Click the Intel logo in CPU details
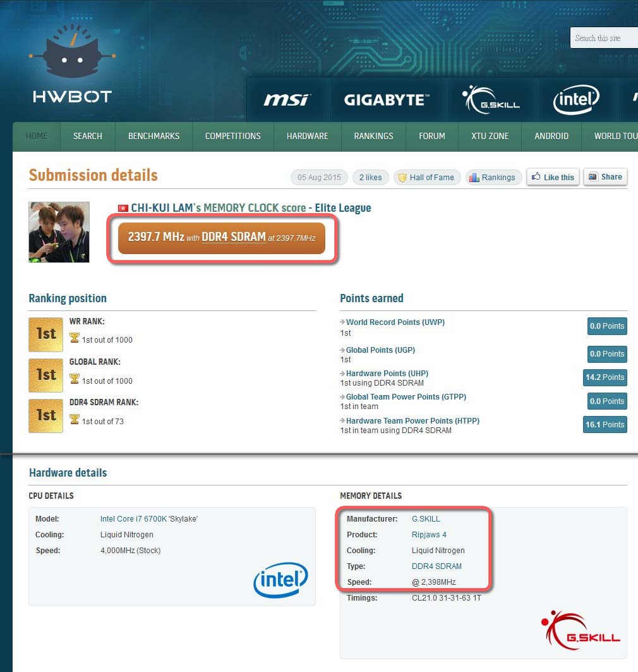The height and width of the screenshot is (672, 638). pyautogui.click(x=280, y=580)
